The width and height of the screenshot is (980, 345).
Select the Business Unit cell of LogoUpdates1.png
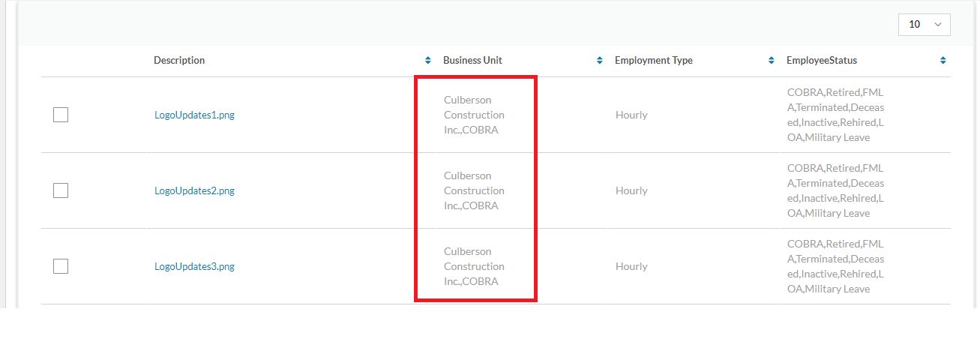tap(474, 115)
